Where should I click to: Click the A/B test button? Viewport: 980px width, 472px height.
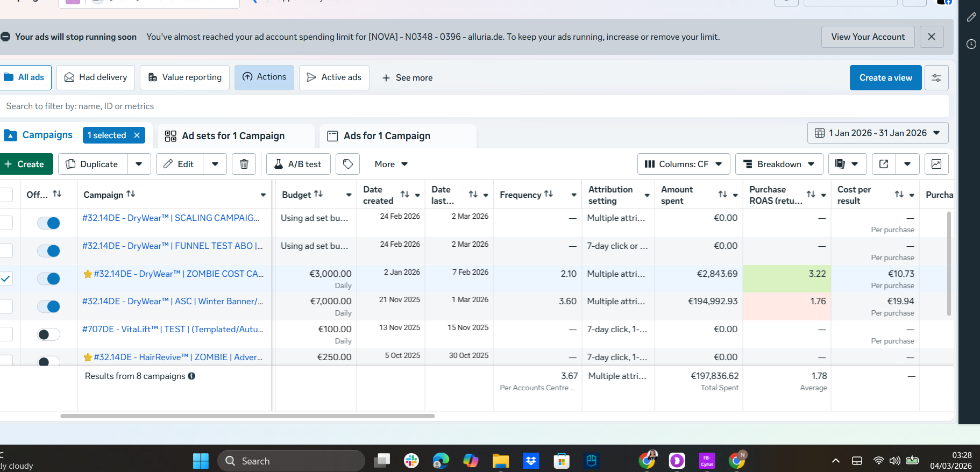click(x=298, y=164)
